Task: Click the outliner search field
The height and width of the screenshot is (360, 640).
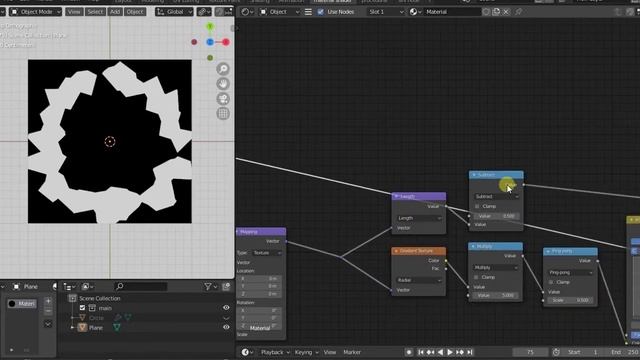Action: (x=141, y=287)
